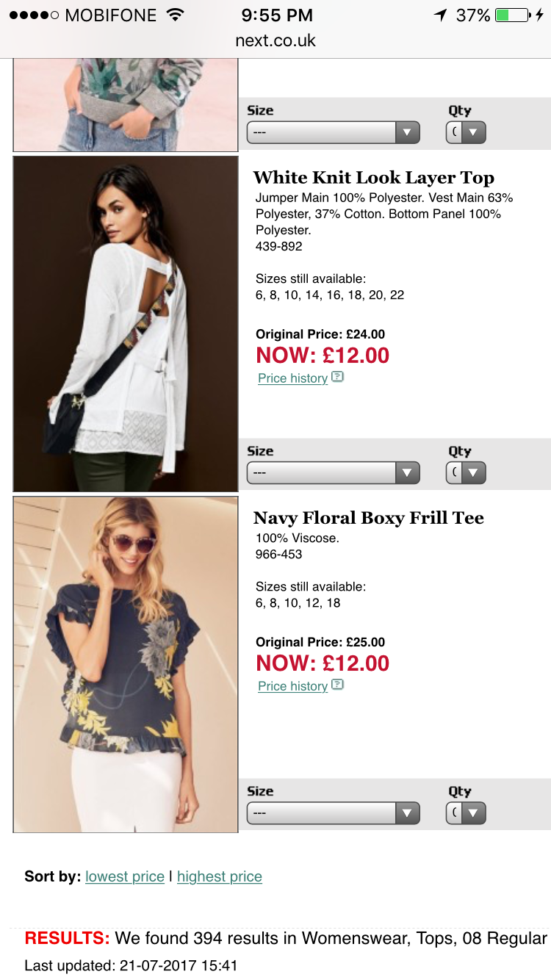
Task: Tap the Wi-Fi status icon
Action: click(x=175, y=15)
